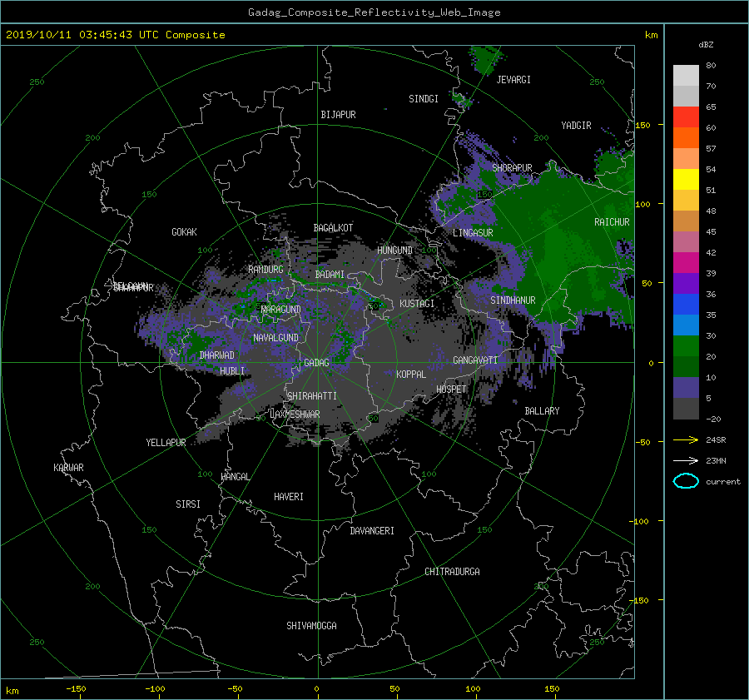Click the KUSTAGI city label

[x=417, y=304]
